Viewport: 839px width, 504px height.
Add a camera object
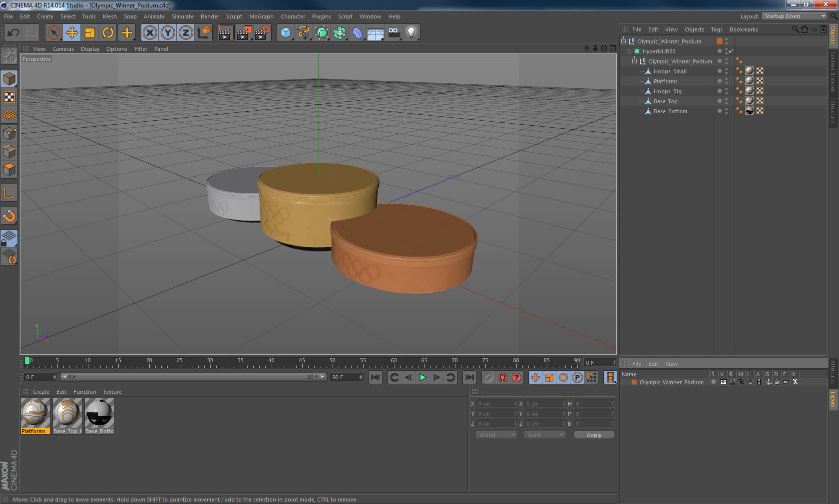[394, 33]
